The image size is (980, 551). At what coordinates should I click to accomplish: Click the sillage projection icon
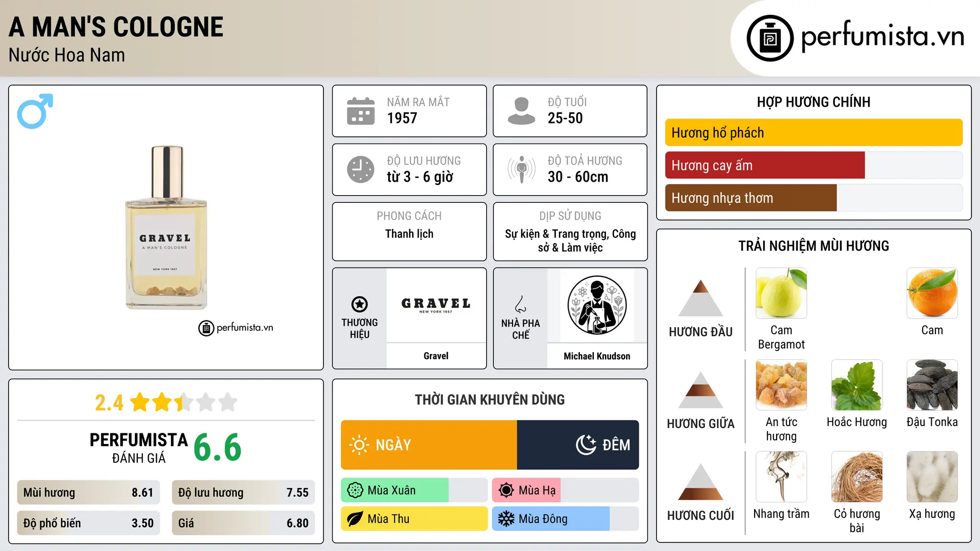coord(522,169)
